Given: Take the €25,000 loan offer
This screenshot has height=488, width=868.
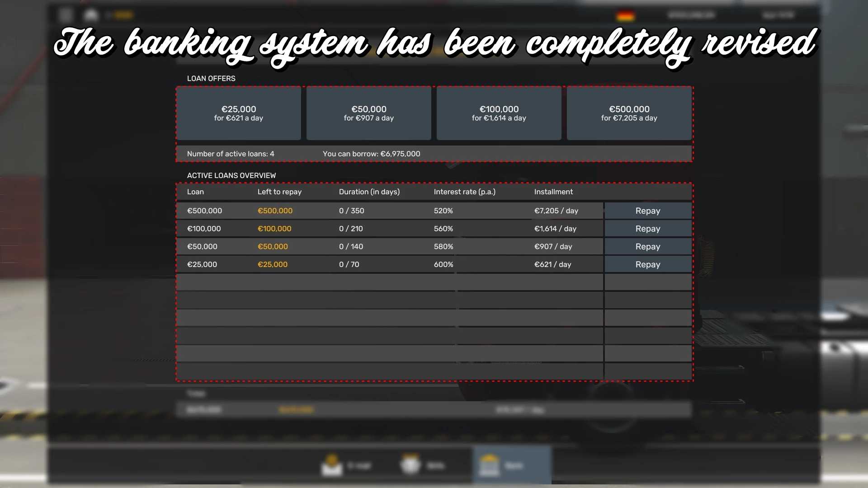Looking at the screenshot, I should [x=238, y=113].
